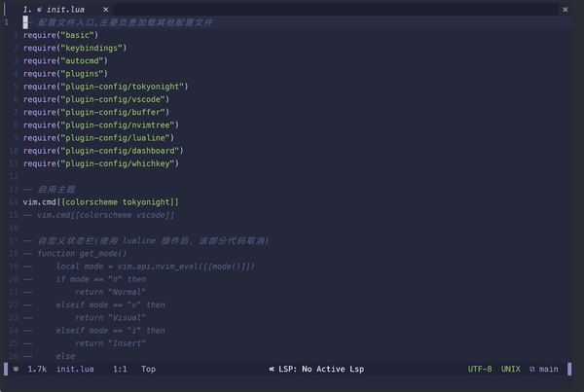
Task: Click the vim.cmd colorscheme tokyonight line
Action: (101, 201)
